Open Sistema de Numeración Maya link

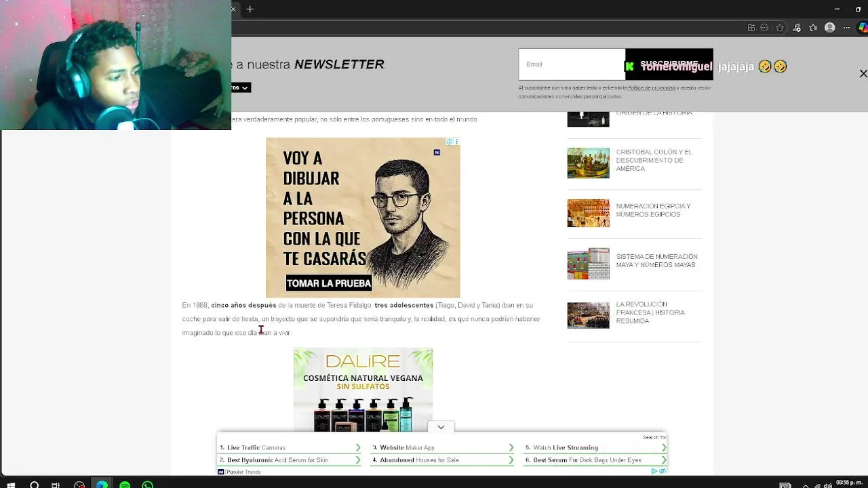click(x=656, y=261)
